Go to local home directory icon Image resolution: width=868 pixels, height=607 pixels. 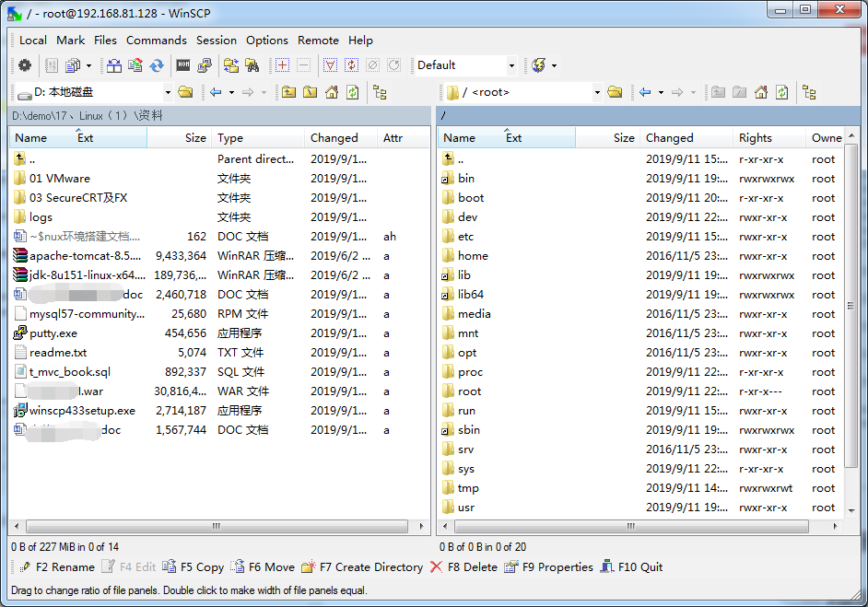point(332,92)
